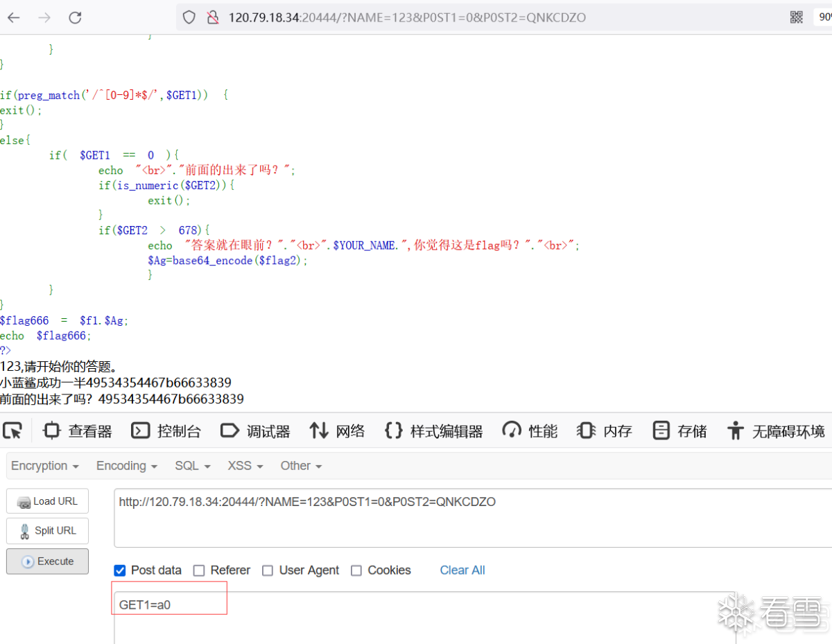Open the QR code icon in address bar
The width and height of the screenshot is (832, 644).
[797, 17]
